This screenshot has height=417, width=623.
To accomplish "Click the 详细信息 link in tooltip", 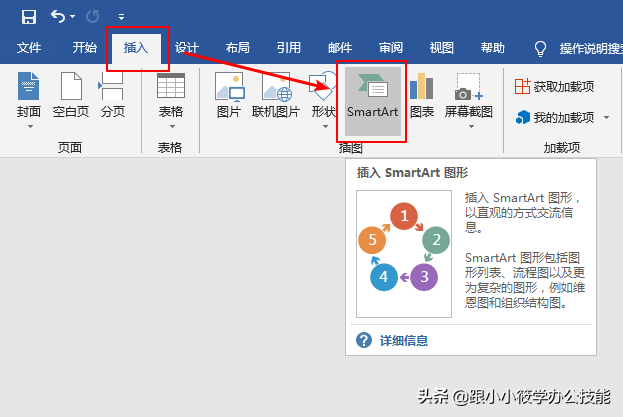I will coord(404,341).
